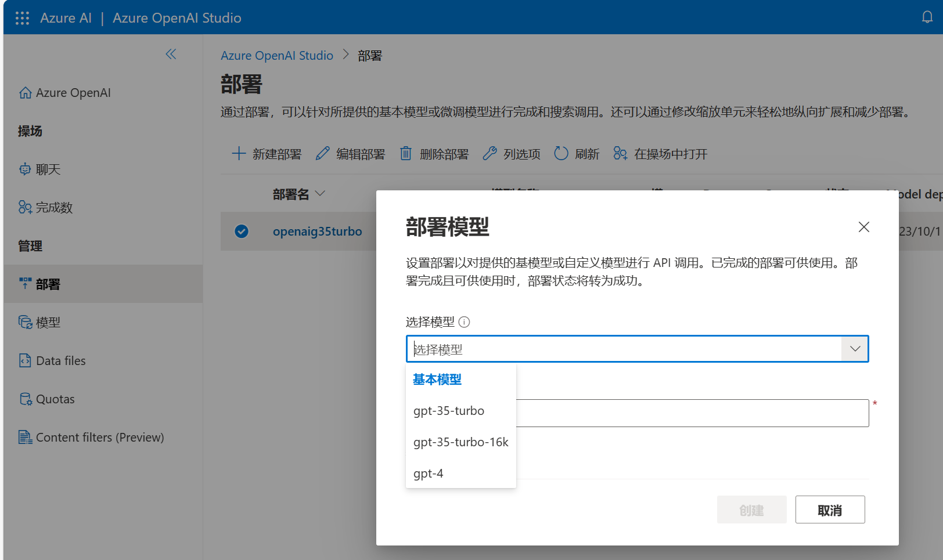This screenshot has height=560, width=943.
Task: Click the Data files icon in sidebar
Action: click(25, 360)
